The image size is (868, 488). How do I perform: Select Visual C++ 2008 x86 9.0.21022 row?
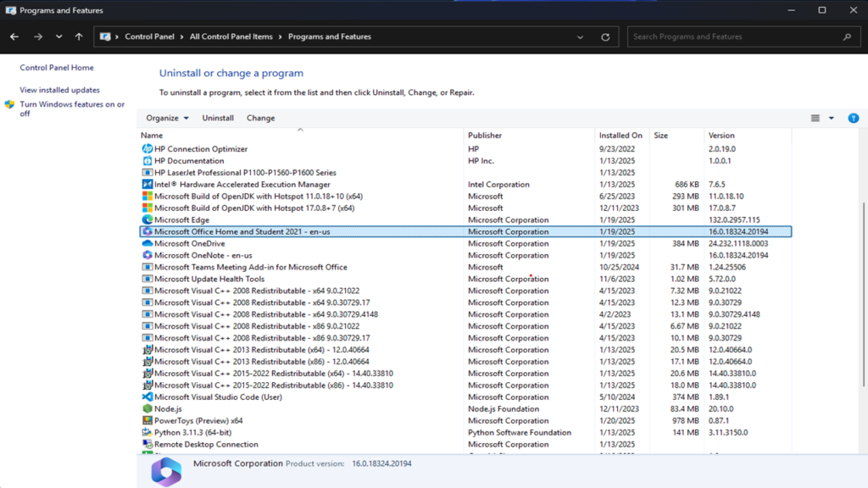(465, 326)
